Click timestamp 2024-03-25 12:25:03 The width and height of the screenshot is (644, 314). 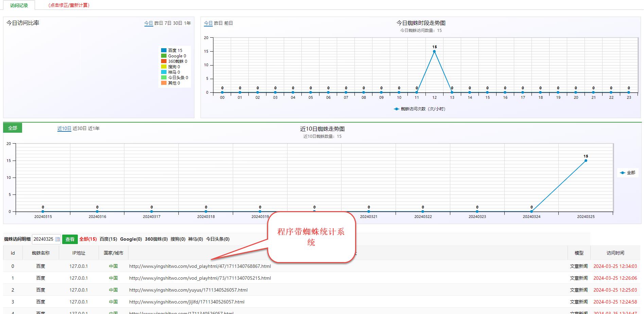coord(615,290)
